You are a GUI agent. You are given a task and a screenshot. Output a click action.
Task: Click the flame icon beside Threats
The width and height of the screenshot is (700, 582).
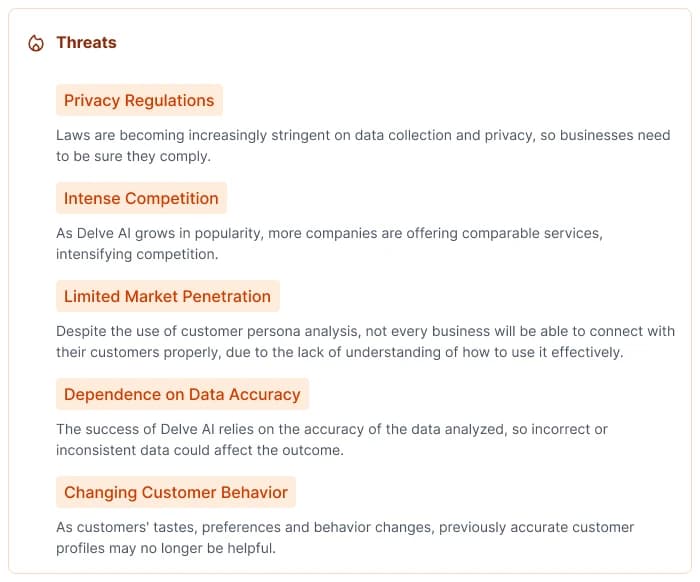36,43
